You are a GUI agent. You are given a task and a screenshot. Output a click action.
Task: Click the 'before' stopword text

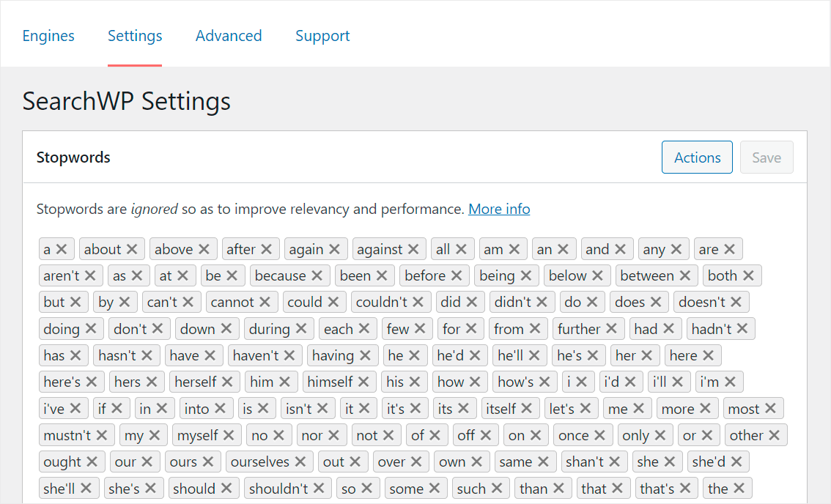pos(425,275)
